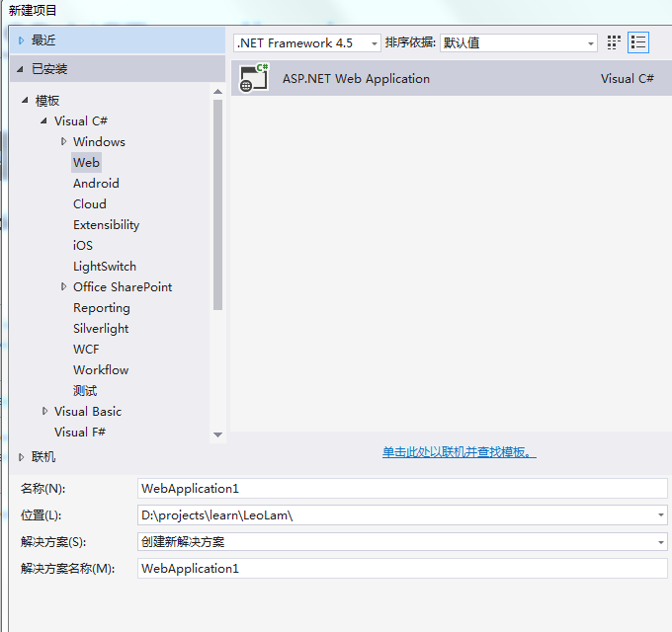Click the tree scrollbar down arrow
This screenshot has width=672, height=632.
pyautogui.click(x=217, y=434)
